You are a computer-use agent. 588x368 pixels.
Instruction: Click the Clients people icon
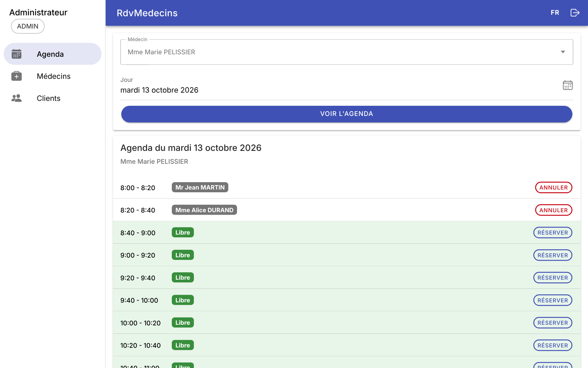(17, 98)
